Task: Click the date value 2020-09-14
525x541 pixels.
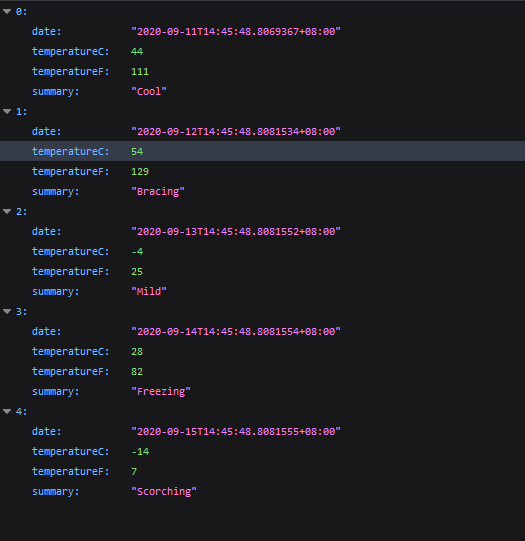Action: tap(236, 332)
